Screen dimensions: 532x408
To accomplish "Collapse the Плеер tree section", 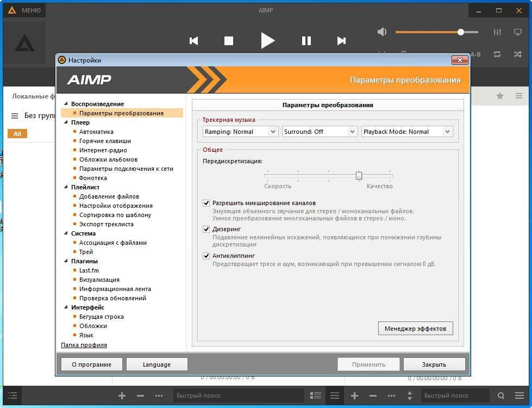I will 66,122.
